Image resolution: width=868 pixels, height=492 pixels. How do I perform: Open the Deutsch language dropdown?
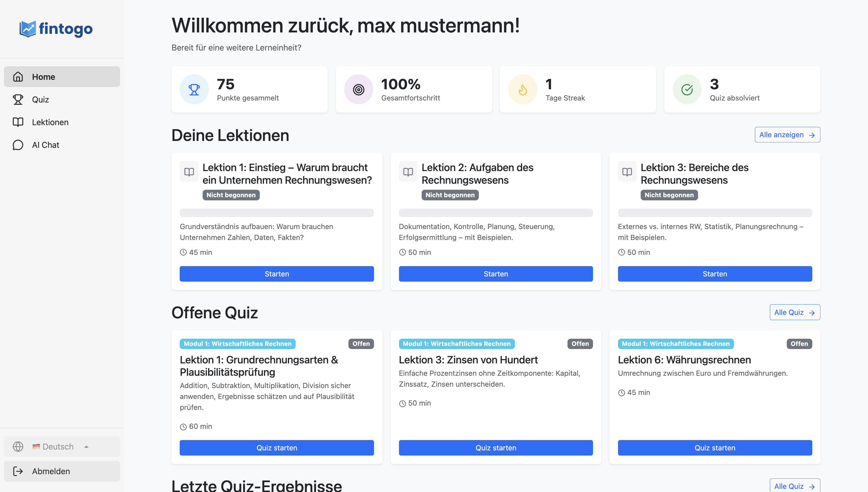click(x=57, y=446)
